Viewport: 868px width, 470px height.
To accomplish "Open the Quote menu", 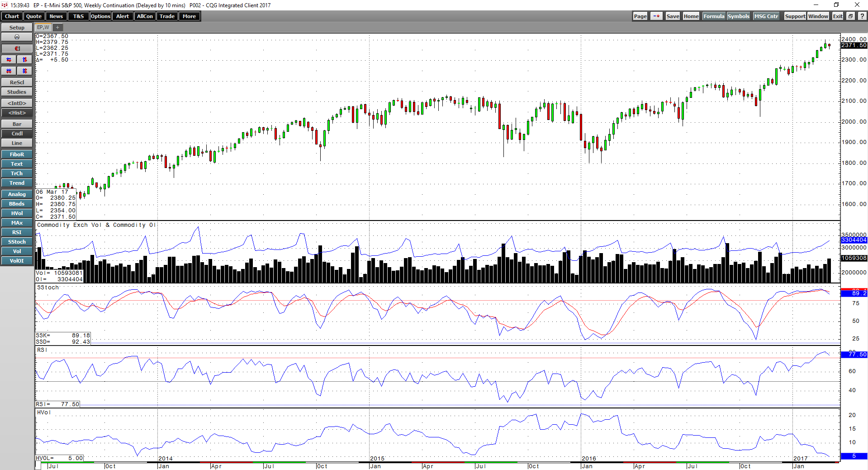I will click(x=34, y=16).
